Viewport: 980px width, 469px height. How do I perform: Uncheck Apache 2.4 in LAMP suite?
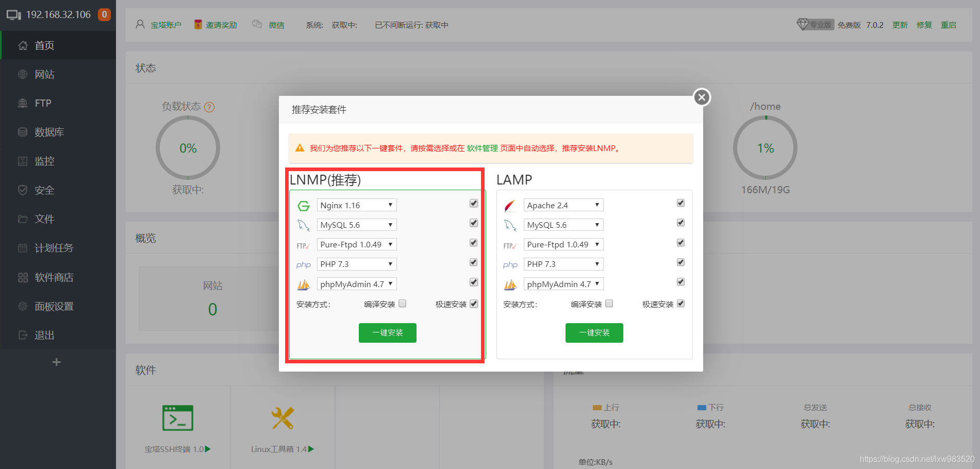pyautogui.click(x=680, y=203)
